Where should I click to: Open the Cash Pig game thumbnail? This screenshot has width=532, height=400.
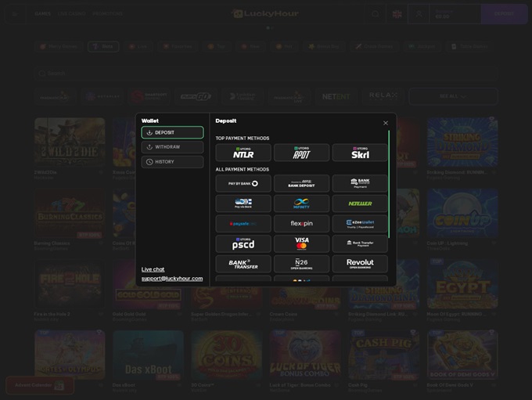click(383, 355)
